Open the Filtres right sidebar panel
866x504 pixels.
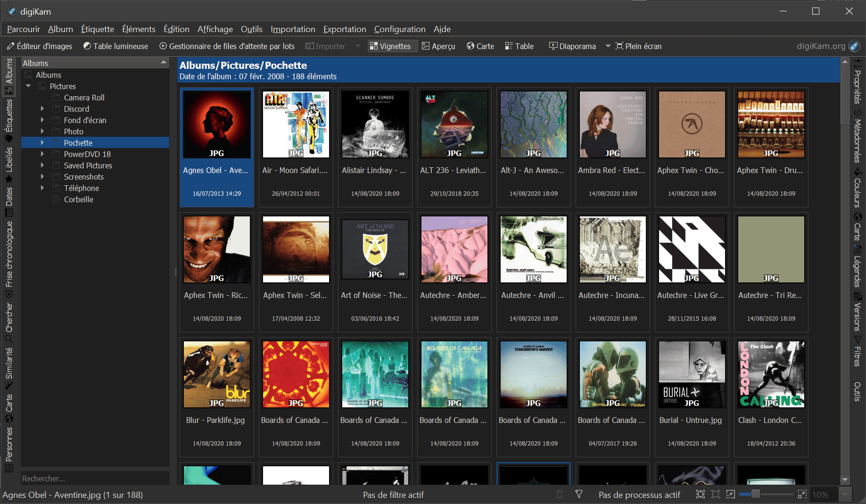coord(858,352)
